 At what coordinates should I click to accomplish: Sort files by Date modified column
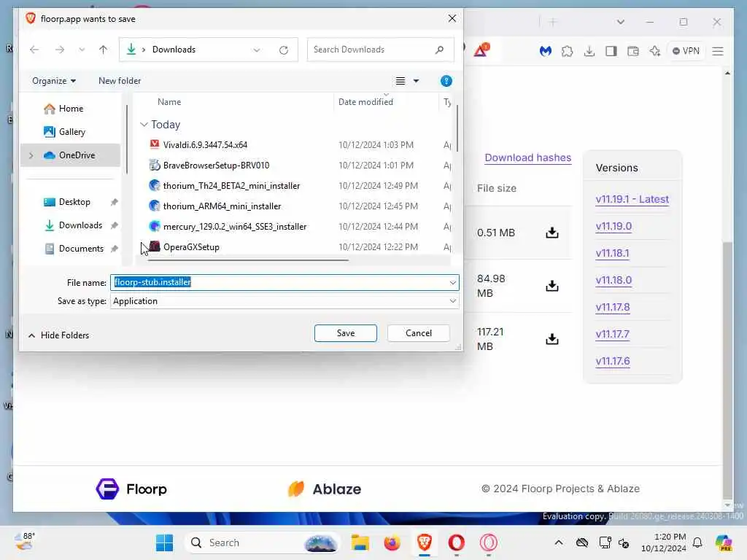365,102
